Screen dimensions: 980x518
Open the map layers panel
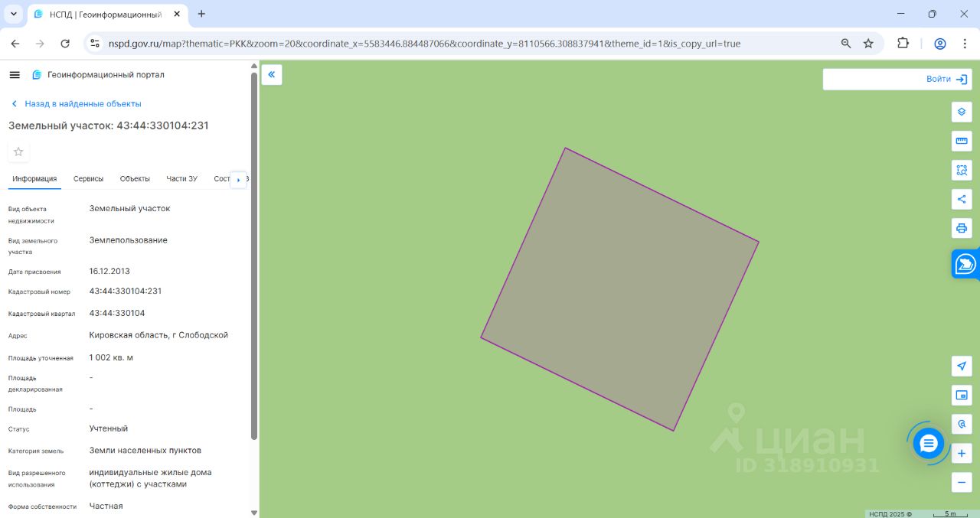(x=962, y=112)
